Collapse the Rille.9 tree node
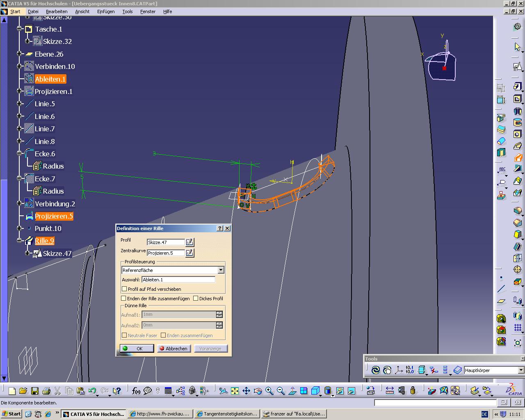Image resolution: width=525 pixels, height=420 pixels. (x=19, y=240)
